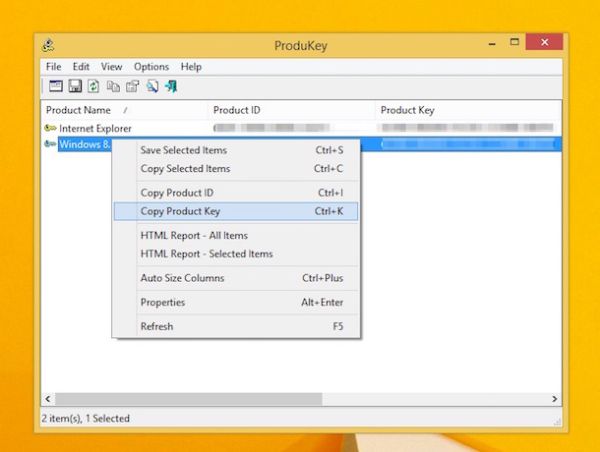Open Properties from the toolbar icon
The height and width of the screenshot is (452, 600).
pyautogui.click(x=132, y=87)
